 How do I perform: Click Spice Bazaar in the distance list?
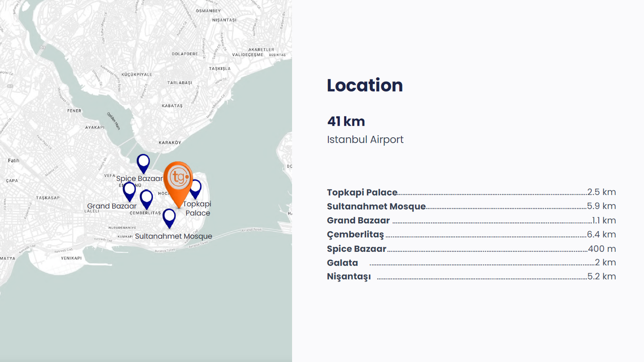click(357, 249)
